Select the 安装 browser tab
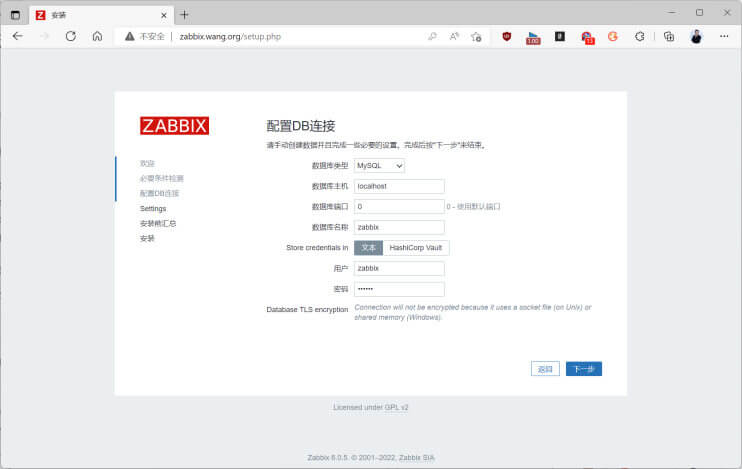The height and width of the screenshot is (469, 742). point(102,15)
